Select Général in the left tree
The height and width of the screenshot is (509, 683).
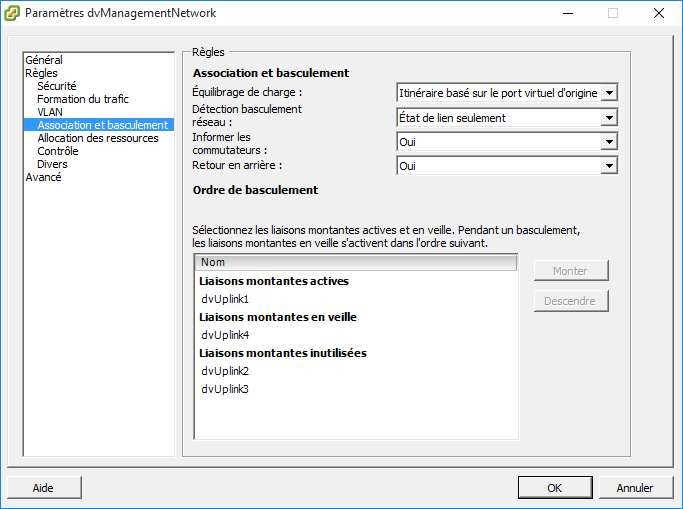[44, 60]
